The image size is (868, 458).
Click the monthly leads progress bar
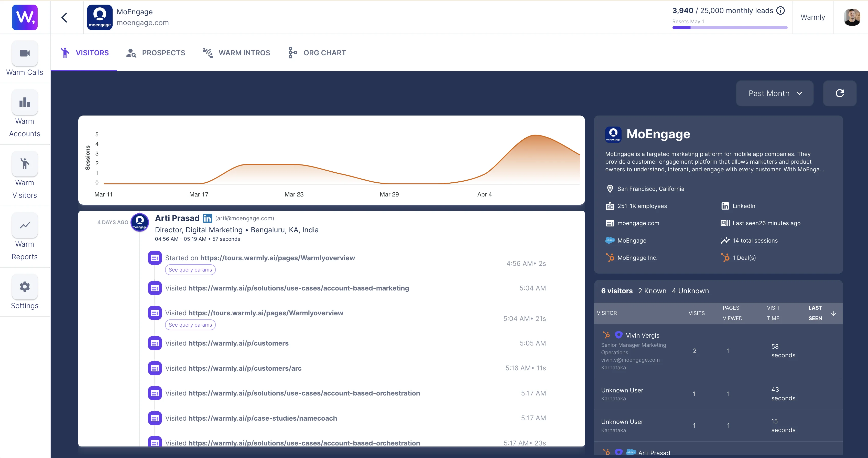(x=730, y=28)
